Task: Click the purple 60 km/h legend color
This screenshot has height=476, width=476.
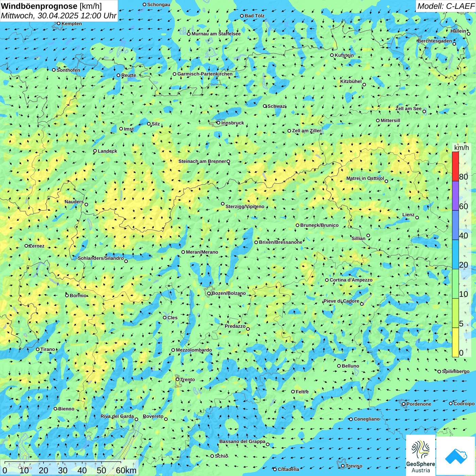Action: (455, 196)
